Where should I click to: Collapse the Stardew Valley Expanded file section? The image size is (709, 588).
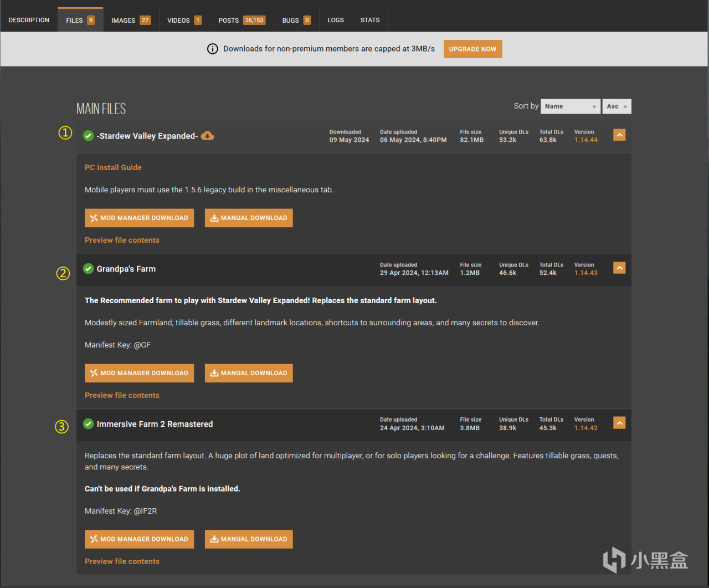point(619,135)
